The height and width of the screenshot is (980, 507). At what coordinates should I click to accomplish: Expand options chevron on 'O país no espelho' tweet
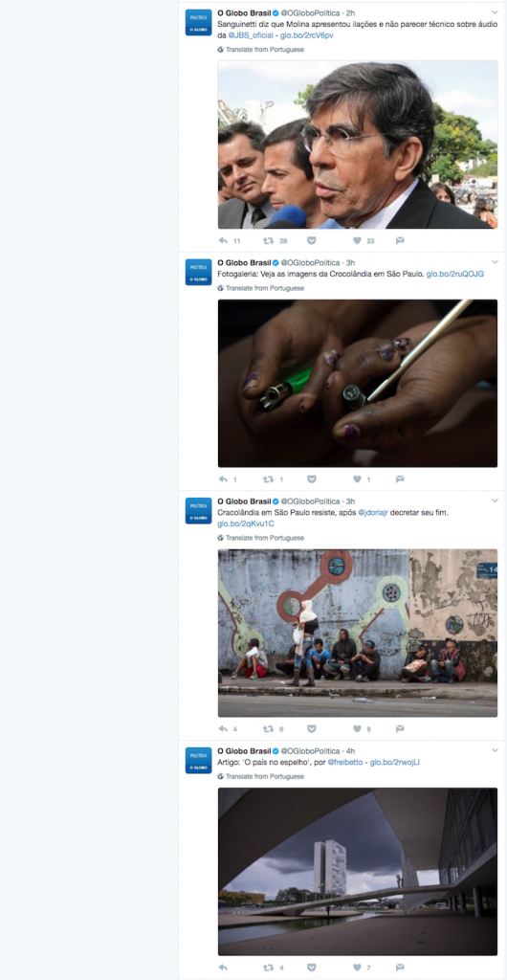[x=496, y=750]
